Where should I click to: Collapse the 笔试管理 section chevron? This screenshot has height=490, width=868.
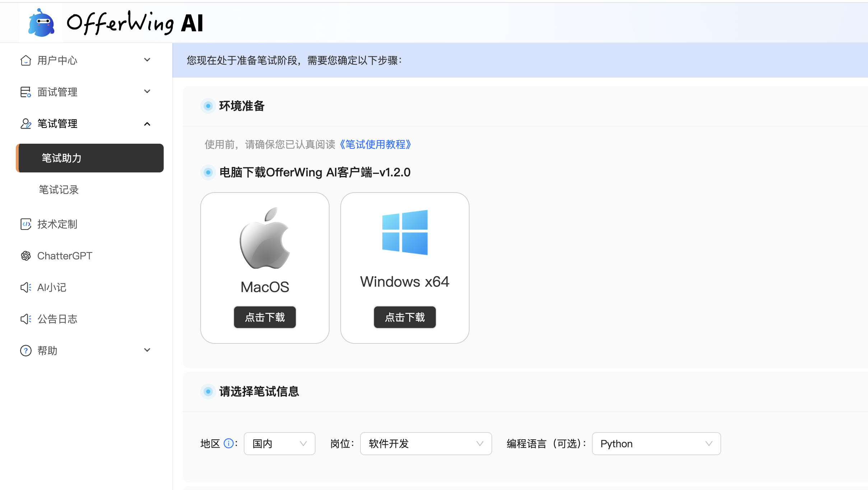[147, 124]
